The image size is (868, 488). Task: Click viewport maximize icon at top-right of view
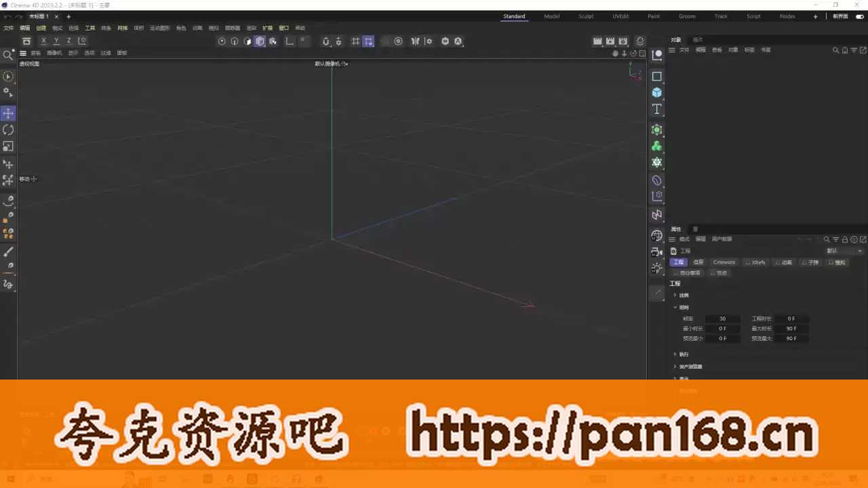click(x=641, y=53)
